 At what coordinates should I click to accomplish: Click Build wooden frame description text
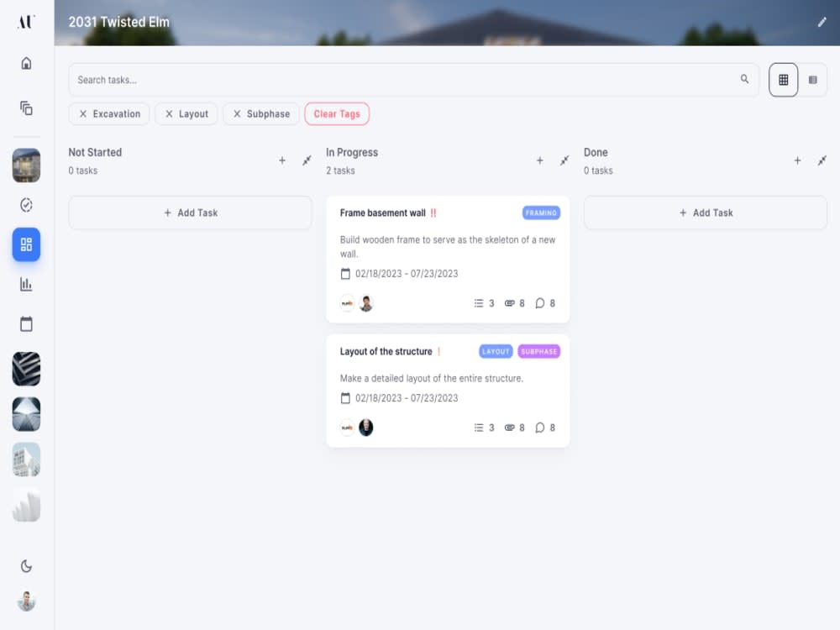tap(448, 246)
